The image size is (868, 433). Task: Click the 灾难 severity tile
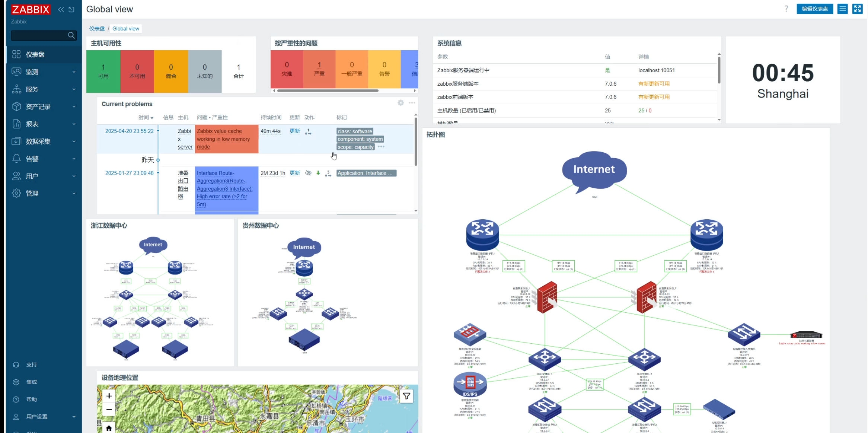pos(287,69)
